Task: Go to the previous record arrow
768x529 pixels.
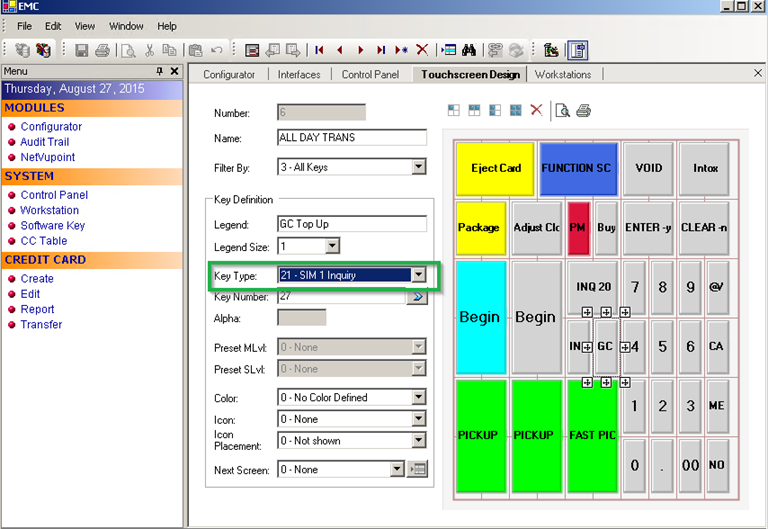Action: pos(340,50)
